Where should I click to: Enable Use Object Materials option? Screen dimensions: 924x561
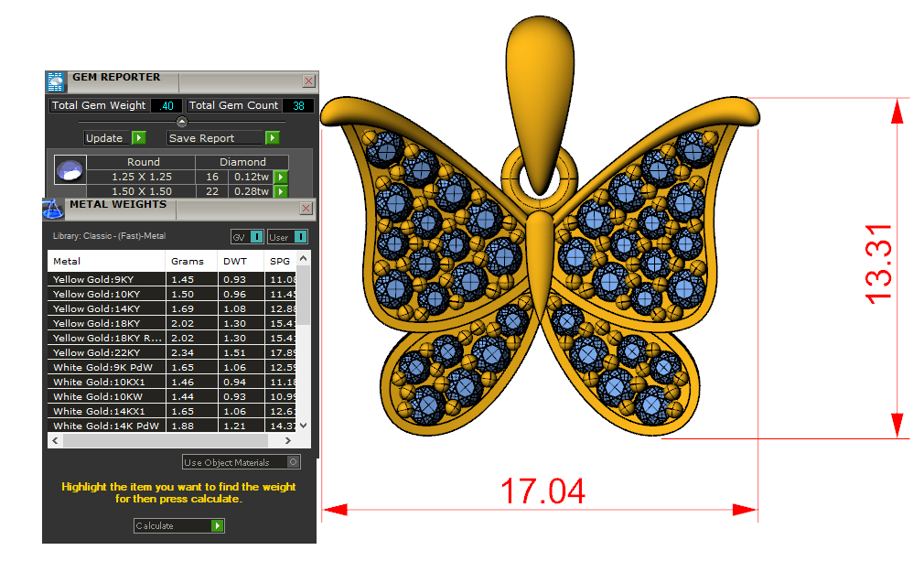point(293,462)
